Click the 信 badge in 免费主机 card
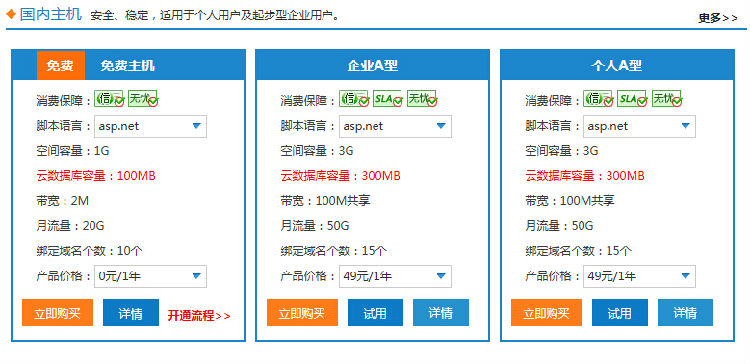The height and width of the screenshot is (364, 750). click(x=109, y=99)
